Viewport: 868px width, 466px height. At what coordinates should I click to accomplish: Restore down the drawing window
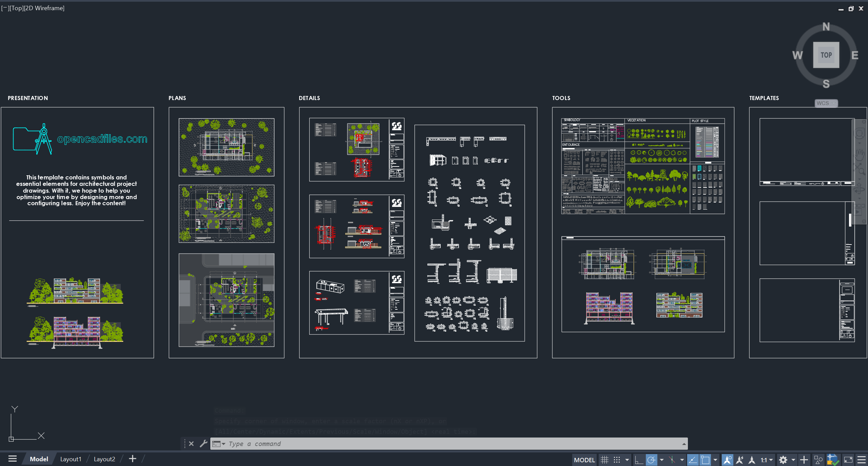tap(851, 9)
